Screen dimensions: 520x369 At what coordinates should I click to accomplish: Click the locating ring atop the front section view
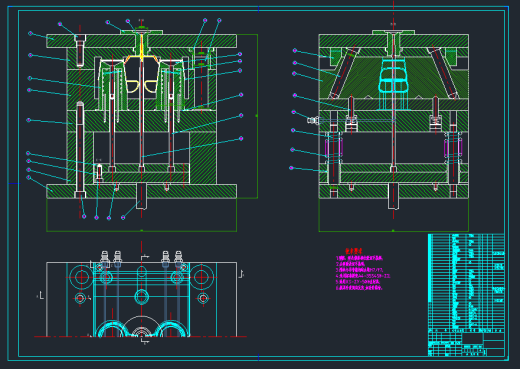click(x=142, y=32)
